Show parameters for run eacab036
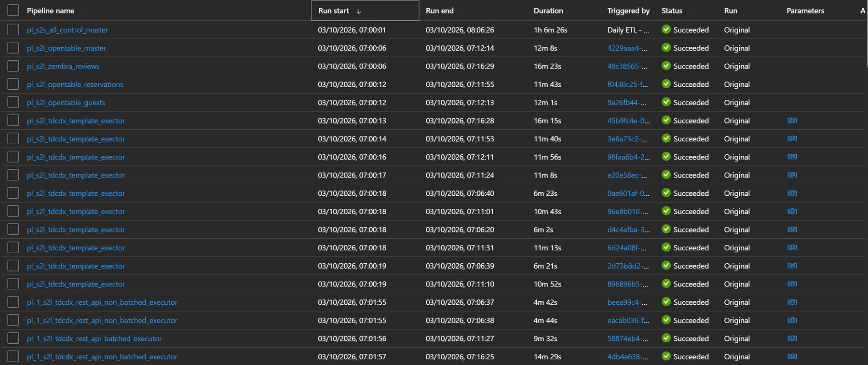The height and width of the screenshot is (365, 868). 792,320
